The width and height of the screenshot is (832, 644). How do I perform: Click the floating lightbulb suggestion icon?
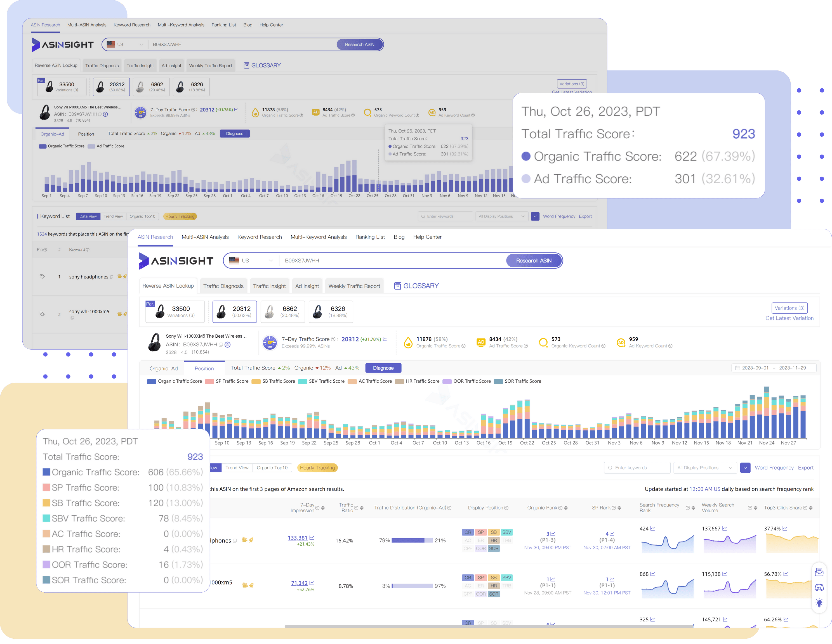tap(819, 602)
